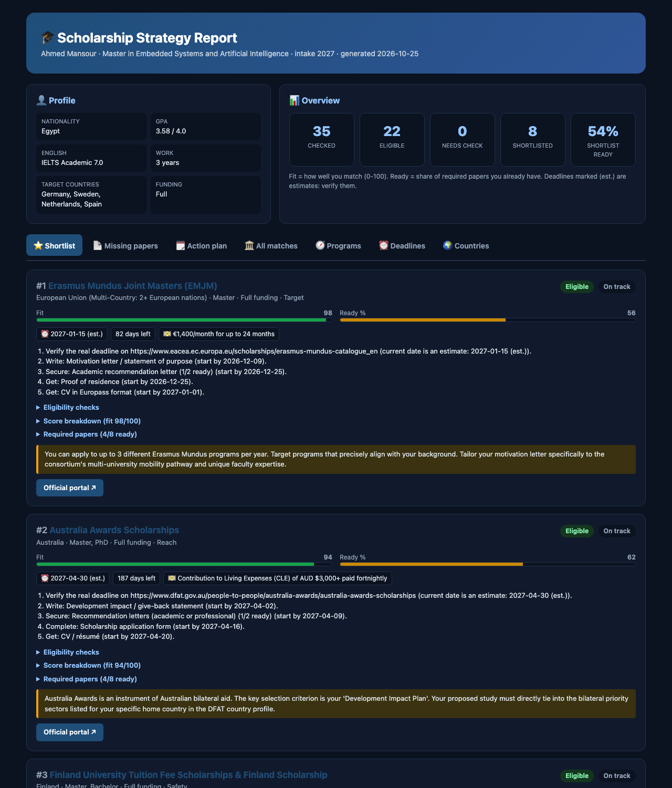
Task: Click the star icon on Shortlist tab
Action: pyautogui.click(x=38, y=245)
